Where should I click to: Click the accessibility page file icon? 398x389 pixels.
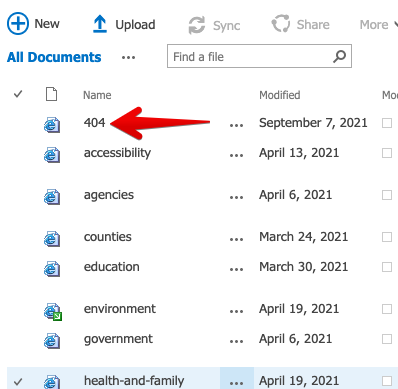coord(52,155)
